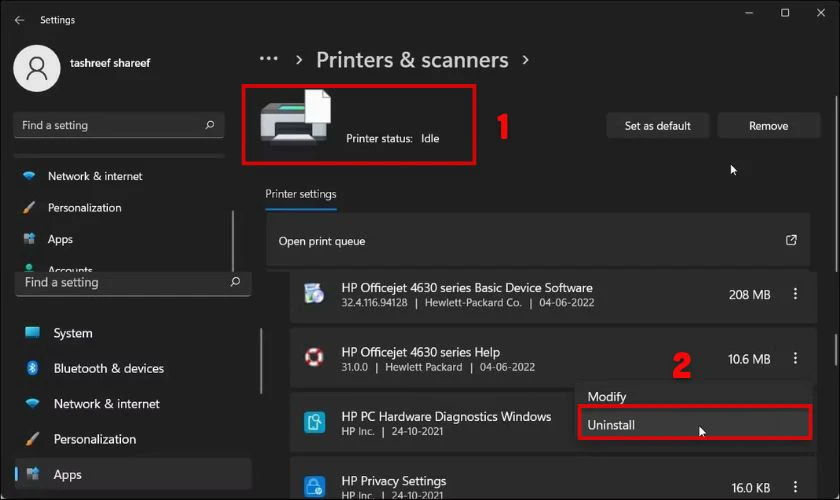This screenshot has width=840, height=500.
Task: Click the chevron after Printers & scanners
Action: [x=526, y=60]
